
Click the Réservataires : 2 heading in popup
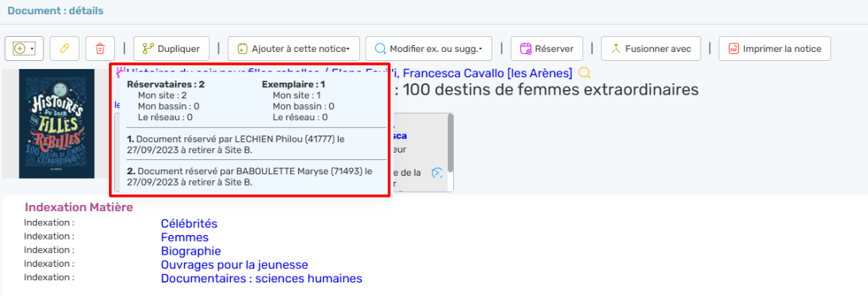(166, 85)
